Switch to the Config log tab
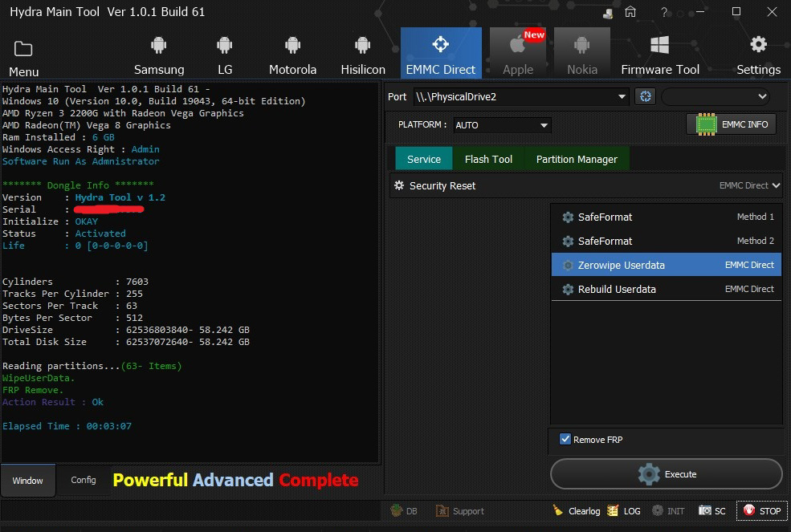Viewport: 791px width, 532px height. pyautogui.click(x=84, y=480)
